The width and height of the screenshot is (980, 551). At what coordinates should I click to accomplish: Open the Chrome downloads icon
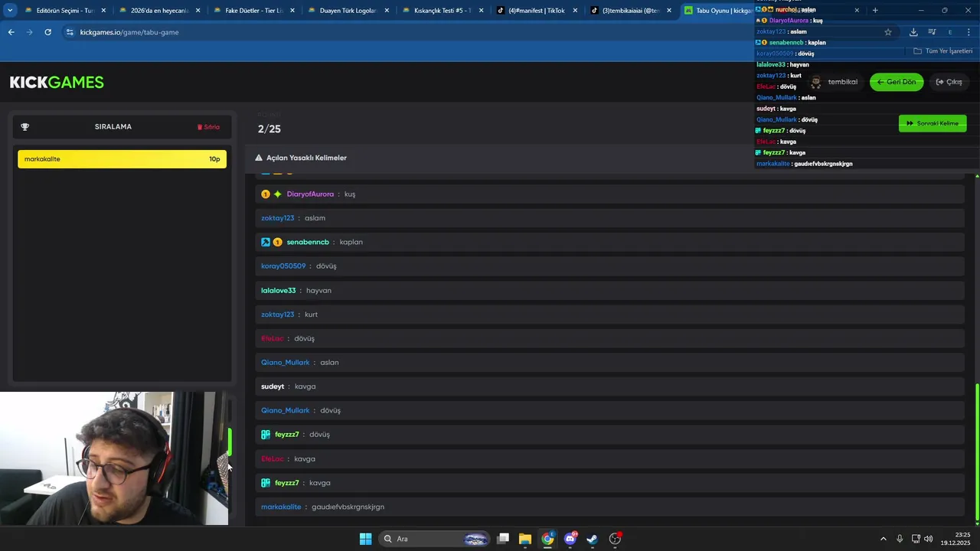pyautogui.click(x=913, y=32)
